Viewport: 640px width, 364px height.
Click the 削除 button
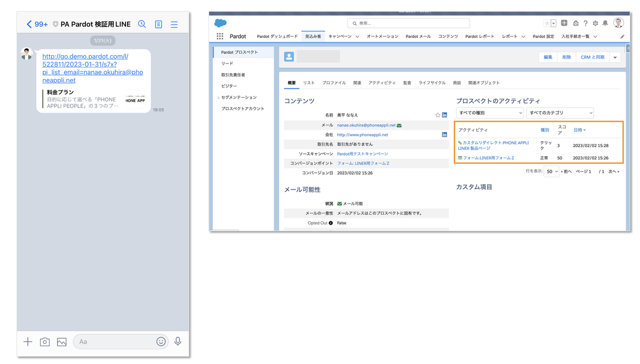[x=566, y=57]
